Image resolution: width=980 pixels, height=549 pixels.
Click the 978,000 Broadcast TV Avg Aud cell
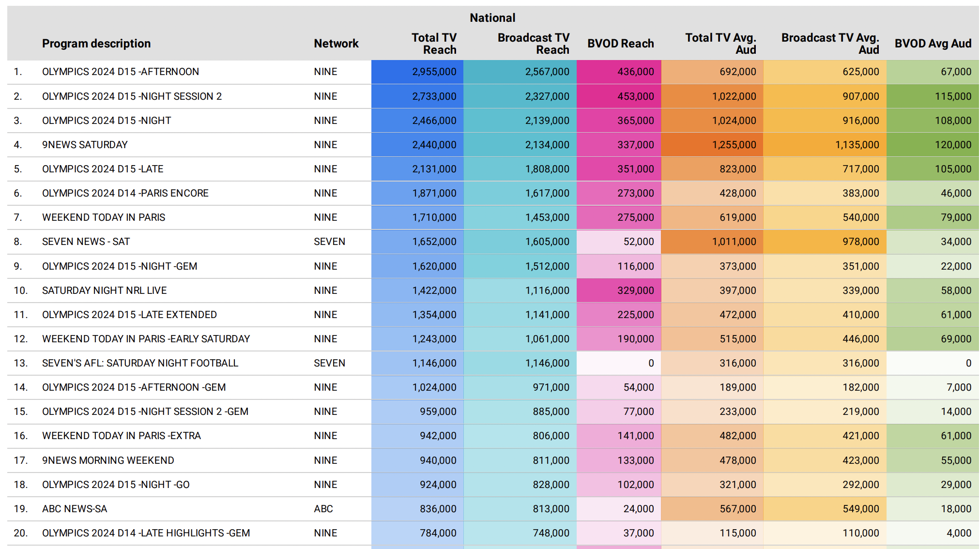pos(825,242)
